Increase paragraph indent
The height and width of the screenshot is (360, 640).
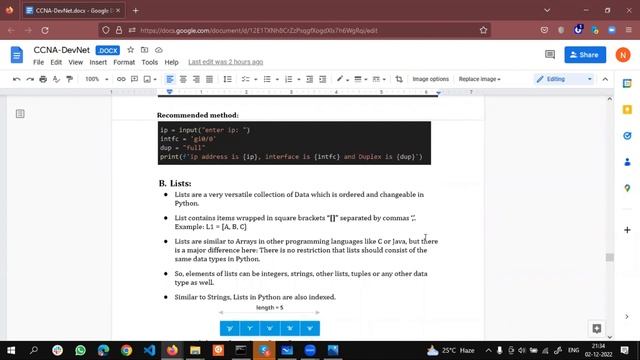[322, 79]
